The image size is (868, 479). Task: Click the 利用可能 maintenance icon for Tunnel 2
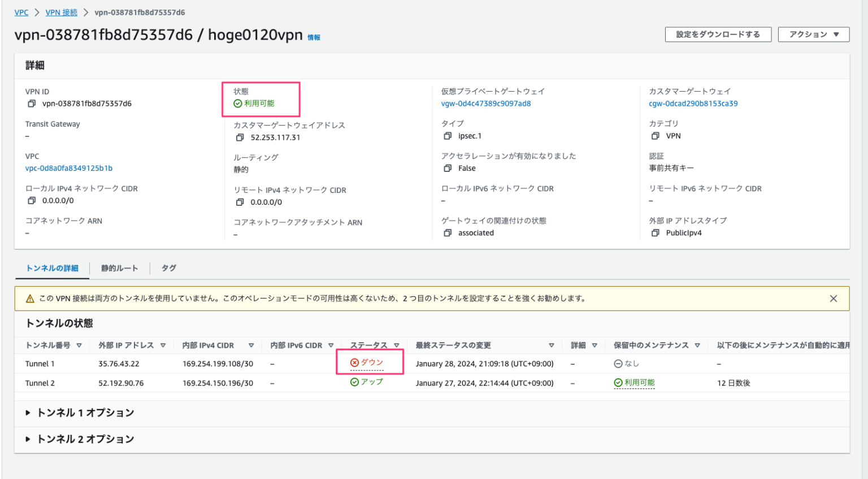617,382
